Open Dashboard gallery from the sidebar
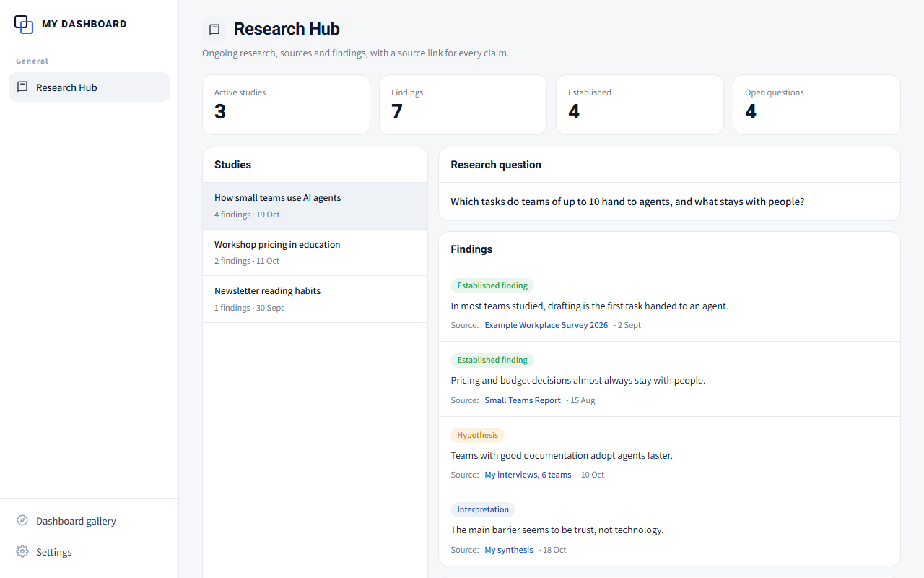The width and height of the screenshot is (924, 578). click(x=89, y=520)
